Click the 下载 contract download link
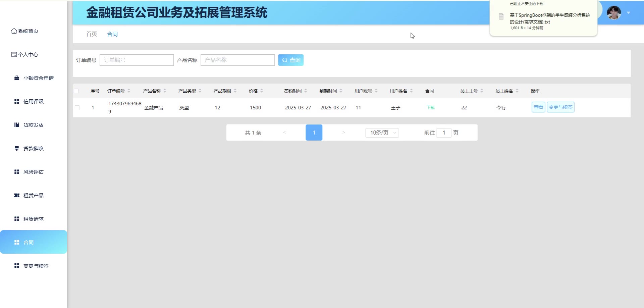Viewport: 644px width, 308px height. 430,108
